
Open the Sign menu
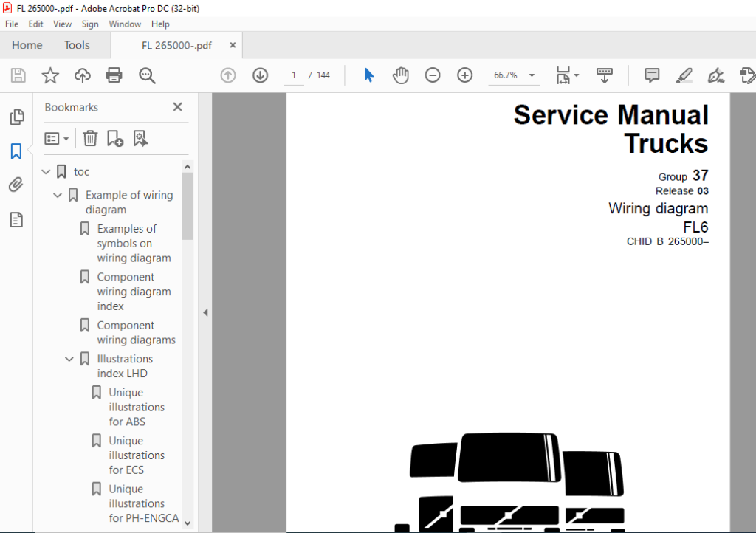(89, 24)
